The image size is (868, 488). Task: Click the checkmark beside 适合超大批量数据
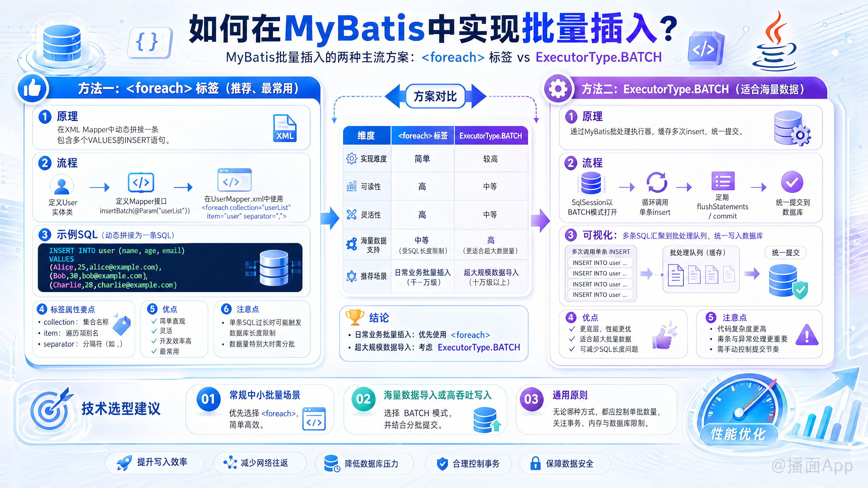pos(572,339)
